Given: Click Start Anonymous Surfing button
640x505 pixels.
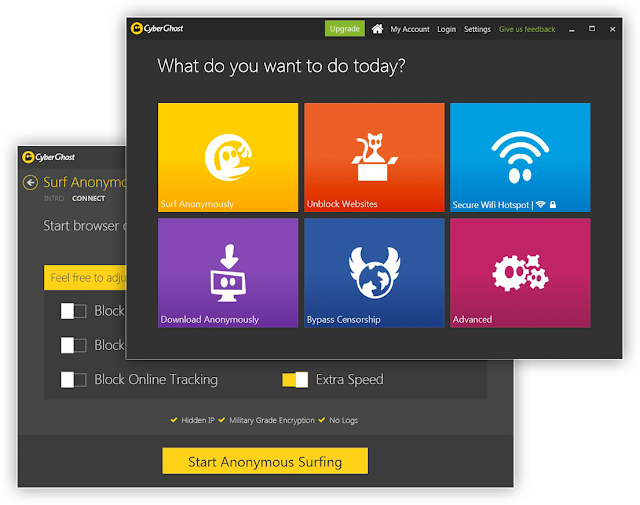Looking at the screenshot, I should click(265, 461).
